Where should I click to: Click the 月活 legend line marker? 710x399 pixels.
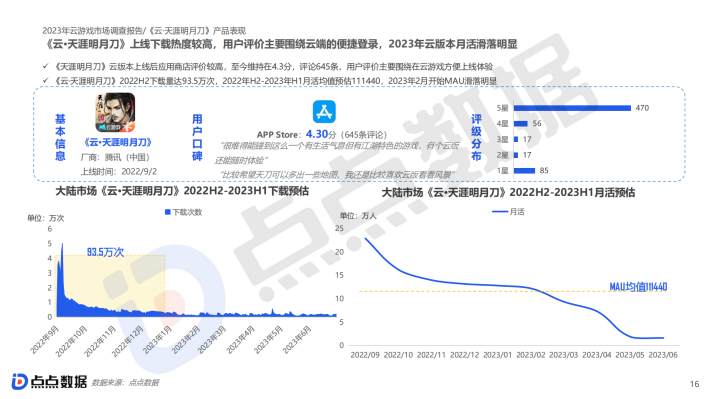(500, 212)
